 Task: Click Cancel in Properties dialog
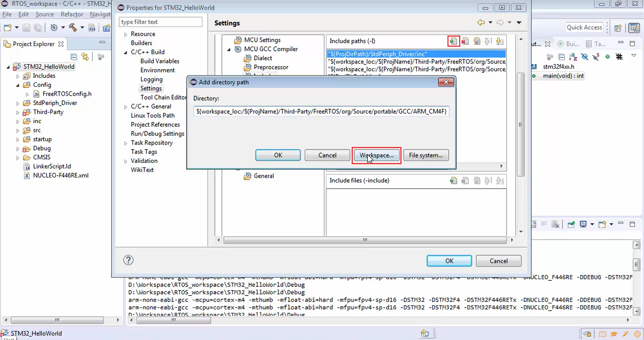[499, 261]
